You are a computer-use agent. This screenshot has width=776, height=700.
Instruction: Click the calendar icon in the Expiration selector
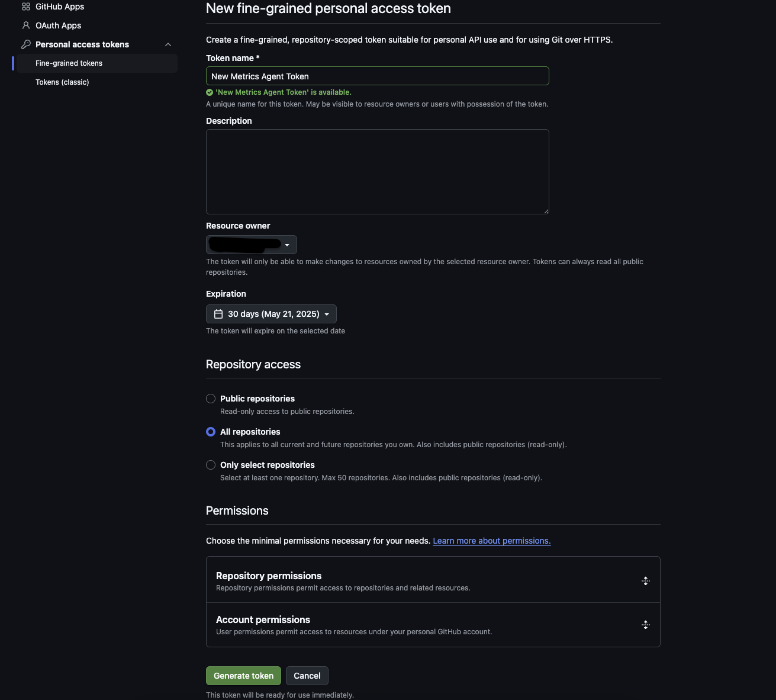(x=218, y=314)
